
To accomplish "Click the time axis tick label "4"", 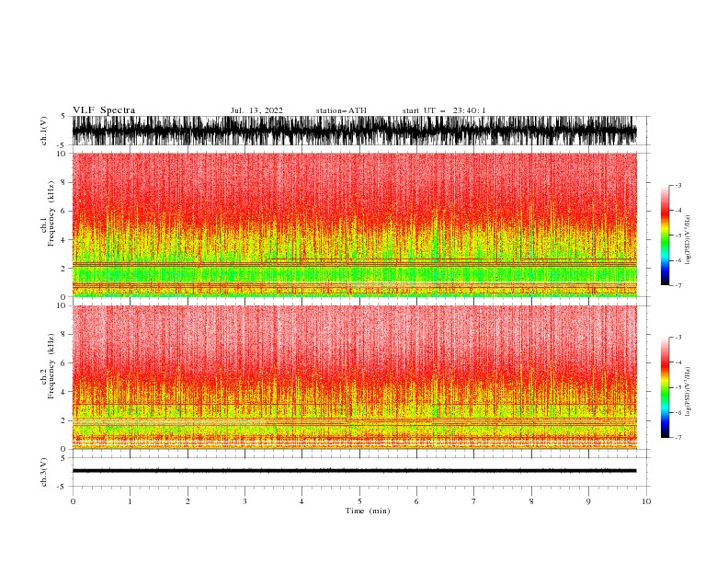I will pyautogui.click(x=301, y=501).
